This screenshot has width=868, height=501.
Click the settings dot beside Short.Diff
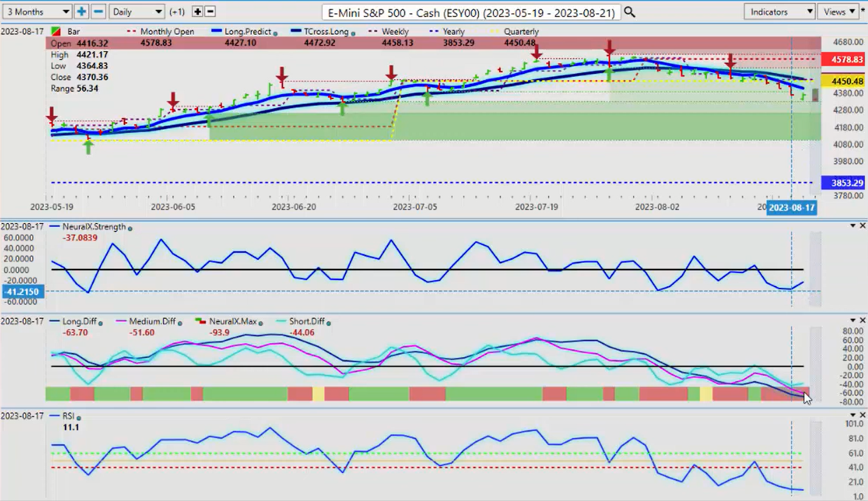click(328, 324)
